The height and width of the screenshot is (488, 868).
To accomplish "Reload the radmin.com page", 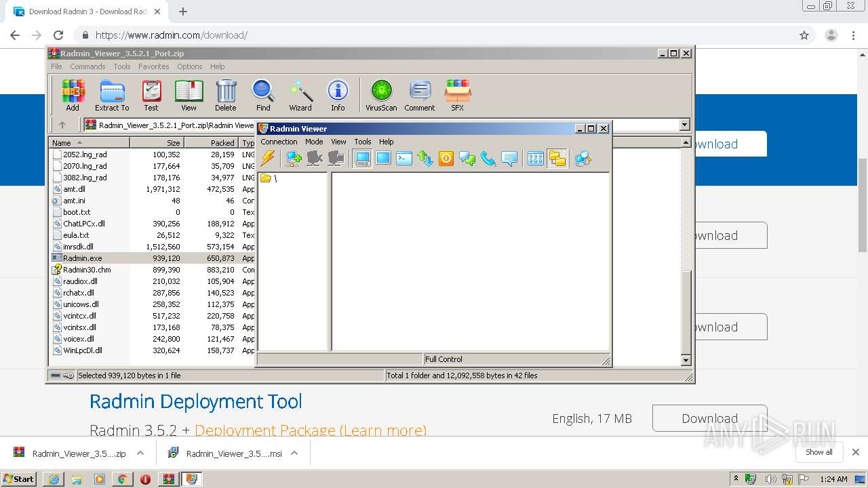I will click(58, 35).
